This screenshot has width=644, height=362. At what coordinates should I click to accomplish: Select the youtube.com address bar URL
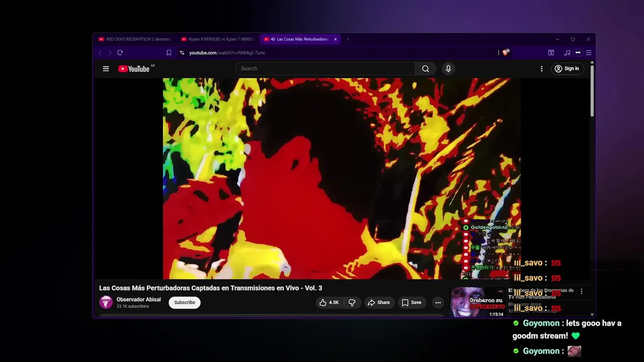[227, 53]
